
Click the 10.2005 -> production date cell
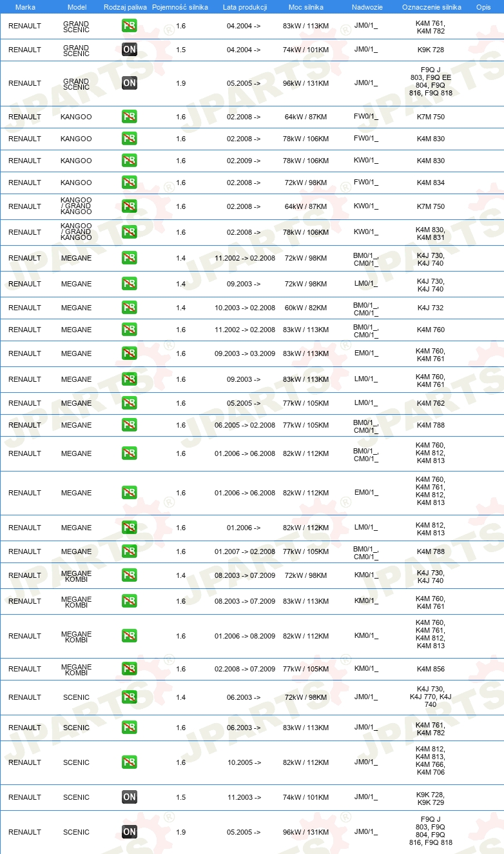(x=244, y=762)
